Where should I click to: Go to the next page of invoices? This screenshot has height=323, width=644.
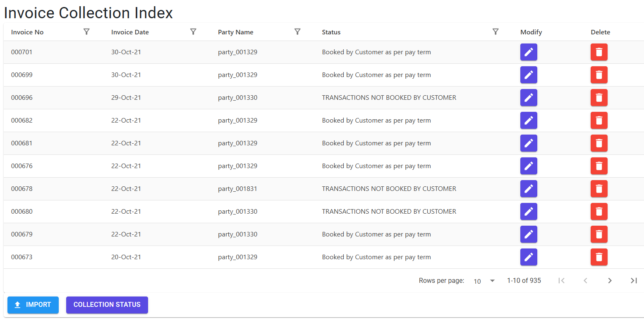[610, 281]
